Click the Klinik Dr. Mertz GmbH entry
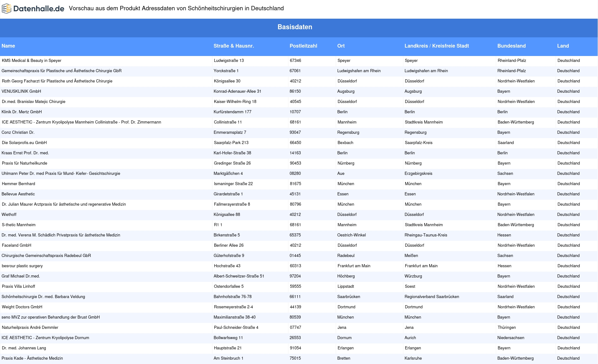The width and height of the screenshot is (598, 364). (x=21, y=112)
